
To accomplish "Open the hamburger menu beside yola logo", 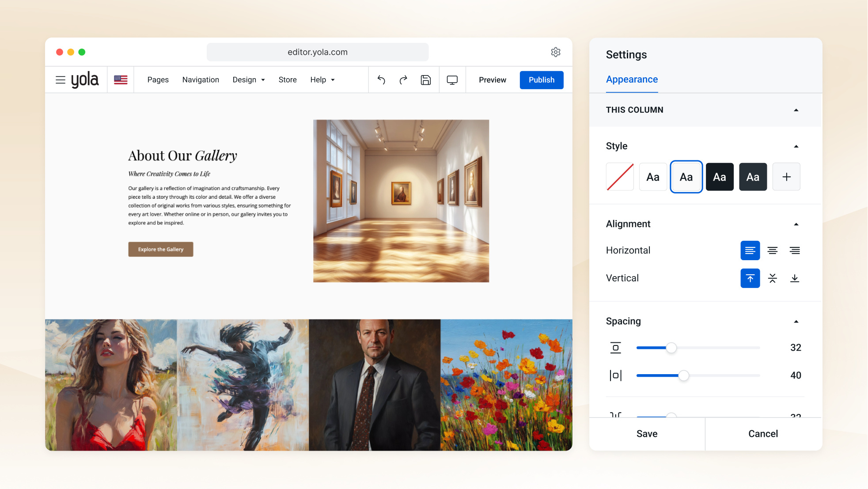I will pyautogui.click(x=61, y=80).
